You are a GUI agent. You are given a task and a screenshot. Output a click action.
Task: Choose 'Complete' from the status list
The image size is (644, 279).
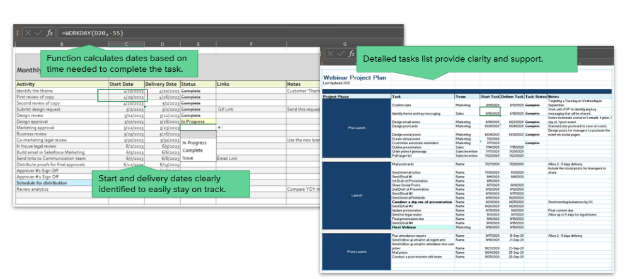tap(192, 151)
